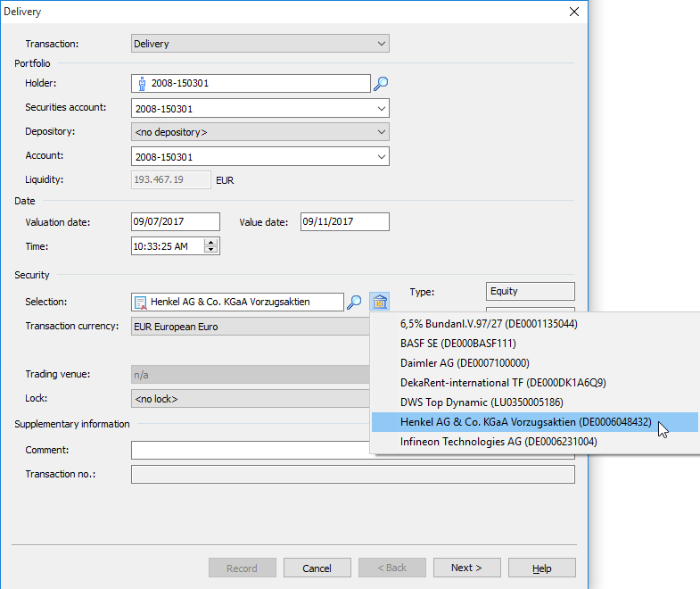Select BASF SE from the securities list
This screenshot has height=589, width=700.
[x=458, y=344]
